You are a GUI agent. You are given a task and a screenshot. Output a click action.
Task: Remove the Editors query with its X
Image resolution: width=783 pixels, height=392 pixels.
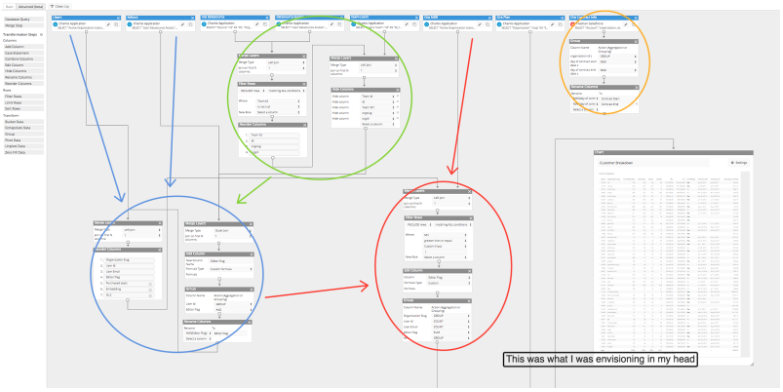tap(193, 17)
